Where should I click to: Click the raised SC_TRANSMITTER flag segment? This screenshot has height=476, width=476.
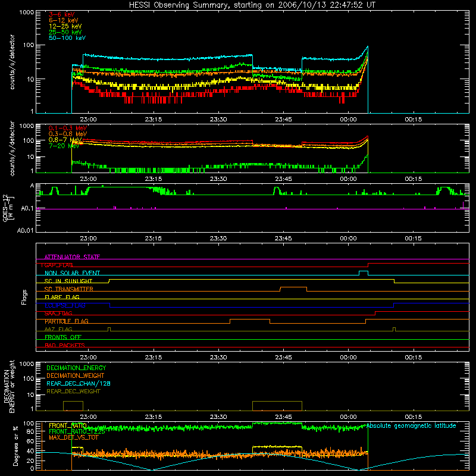[293, 287]
